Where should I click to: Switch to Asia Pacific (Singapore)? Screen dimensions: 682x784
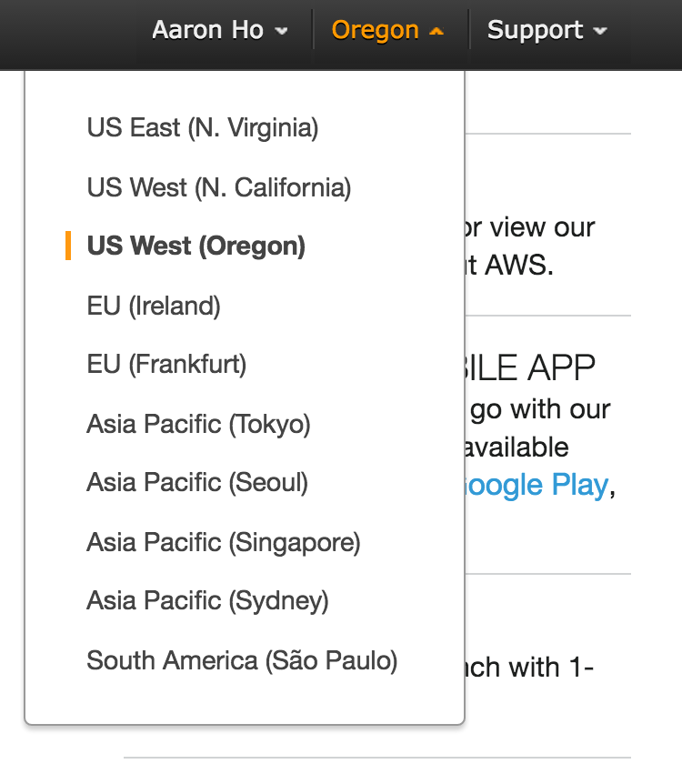coord(224,542)
